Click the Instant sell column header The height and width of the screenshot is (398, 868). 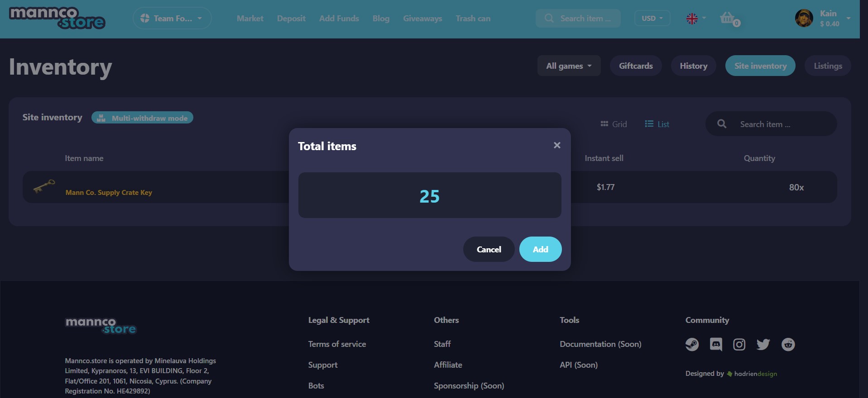604,158
